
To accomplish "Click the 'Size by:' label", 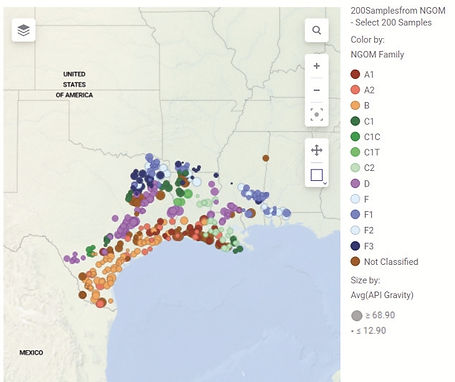I will pyautogui.click(x=365, y=280).
